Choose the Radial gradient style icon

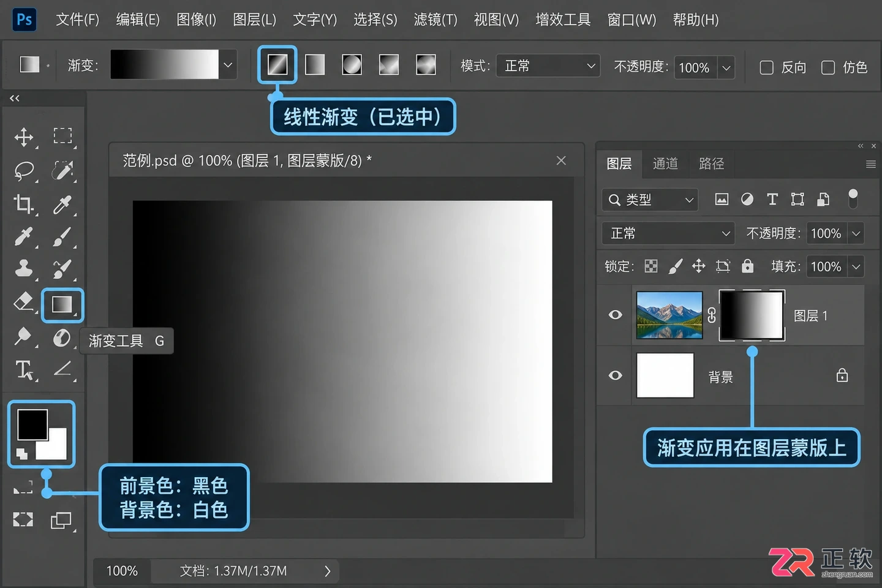click(x=352, y=64)
